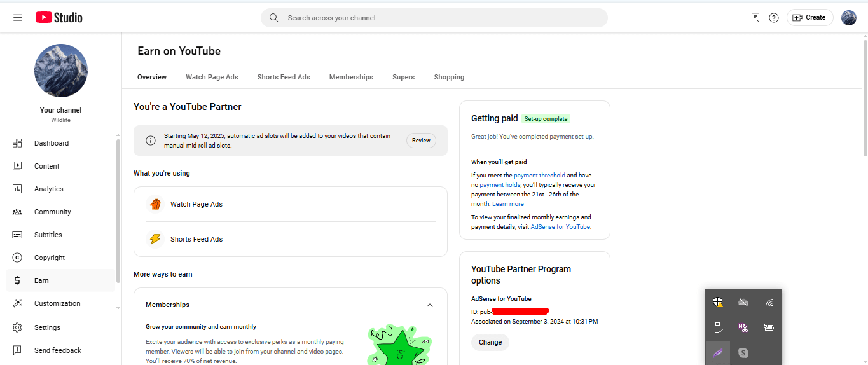Open the payment threshold link

click(539, 176)
